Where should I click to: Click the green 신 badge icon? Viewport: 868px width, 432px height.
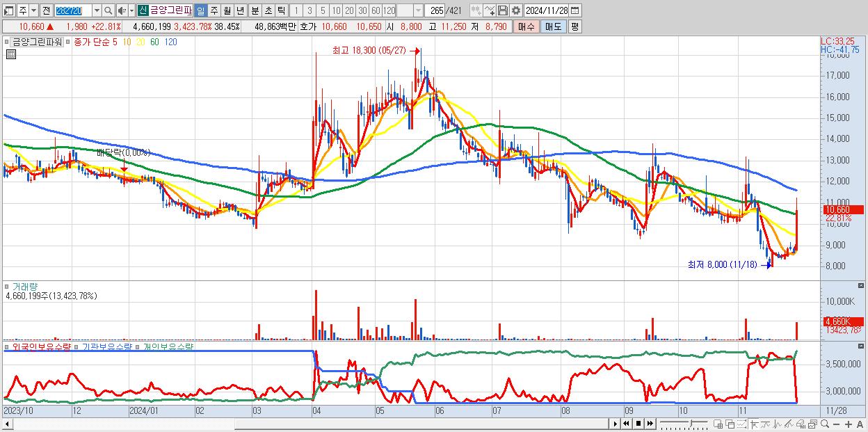tap(143, 10)
